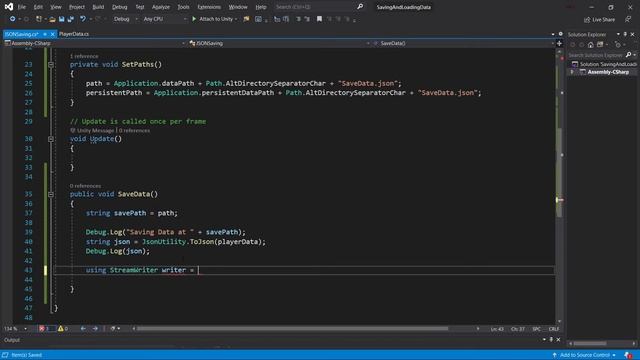Click the Live Share button
The width and height of the screenshot is (640, 360).
(599, 20)
